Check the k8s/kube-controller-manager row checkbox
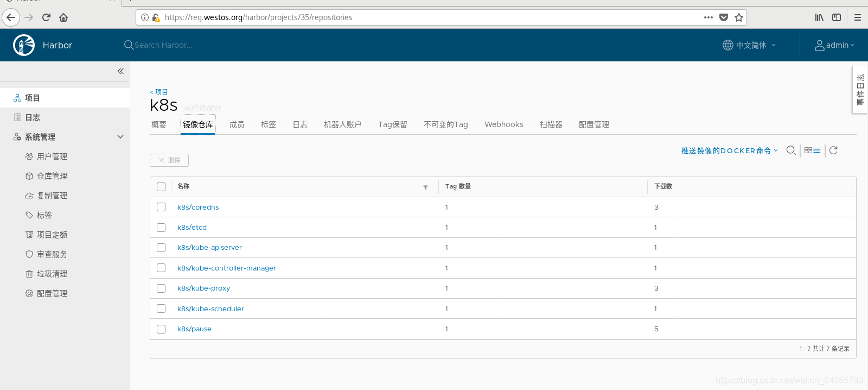Image resolution: width=868 pixels, height=390 pixels. coord(161,268)
